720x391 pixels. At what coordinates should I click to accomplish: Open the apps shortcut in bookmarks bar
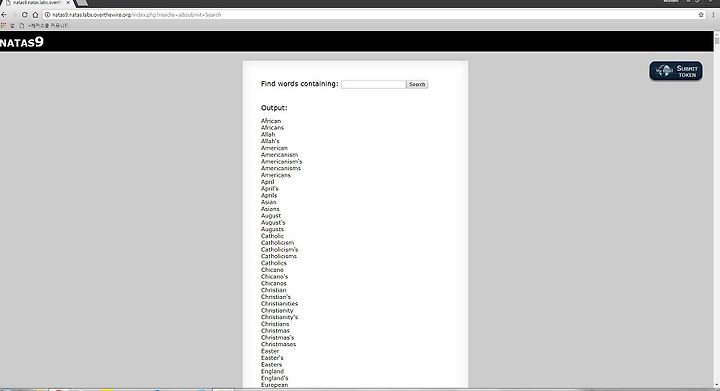click(4, 26)
